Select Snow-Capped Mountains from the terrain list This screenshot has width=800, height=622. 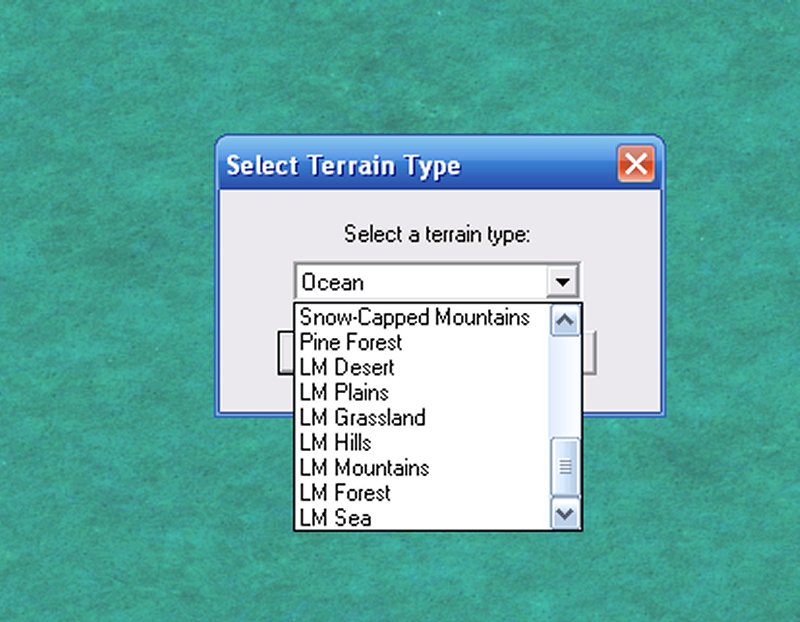(415, 318)
